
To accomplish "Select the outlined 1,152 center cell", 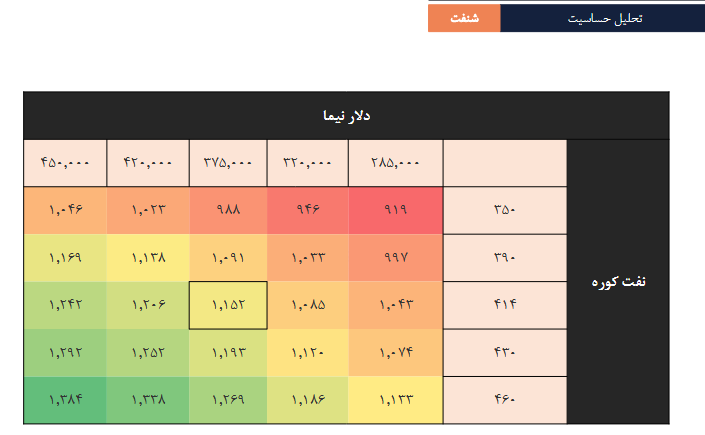I will click(x=228, y=305).
